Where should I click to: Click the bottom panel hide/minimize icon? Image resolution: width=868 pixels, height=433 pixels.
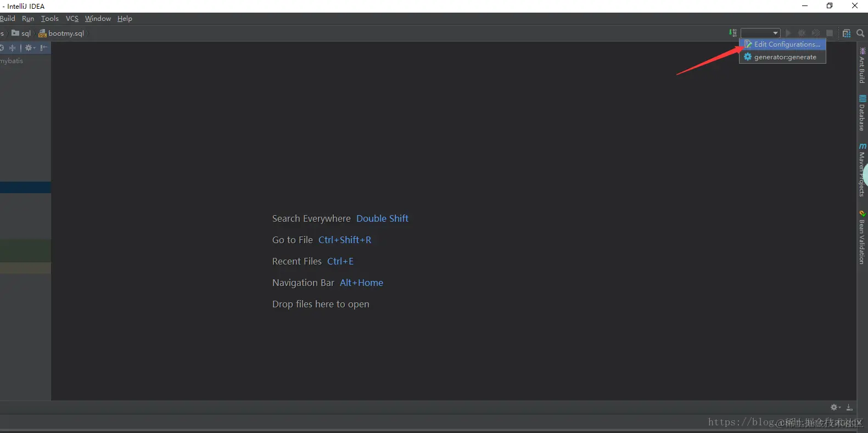[x=849, y=407]
